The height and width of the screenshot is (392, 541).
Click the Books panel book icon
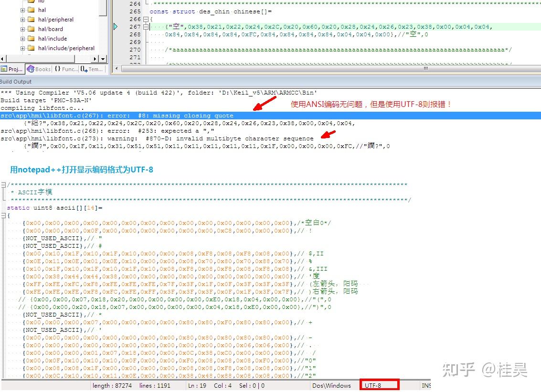click(x=32, y=69)
